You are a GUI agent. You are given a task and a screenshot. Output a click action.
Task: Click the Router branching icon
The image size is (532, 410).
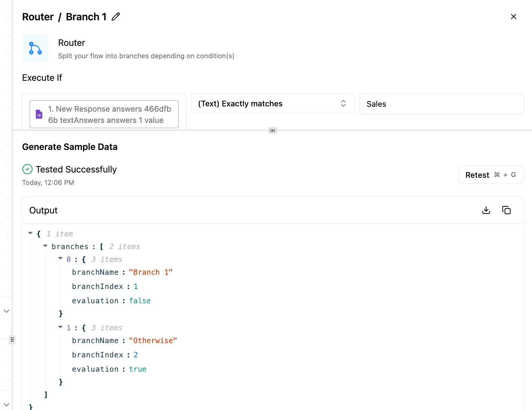[35, 48]
